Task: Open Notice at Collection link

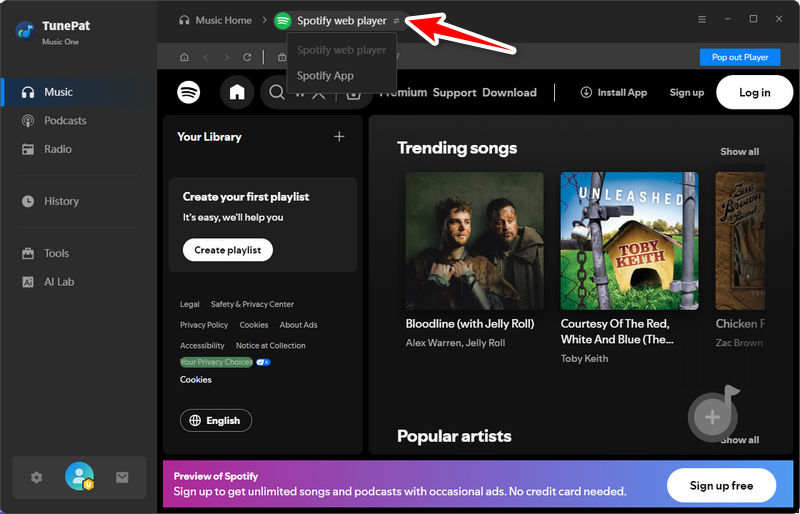Action: [x=270, y=346]
